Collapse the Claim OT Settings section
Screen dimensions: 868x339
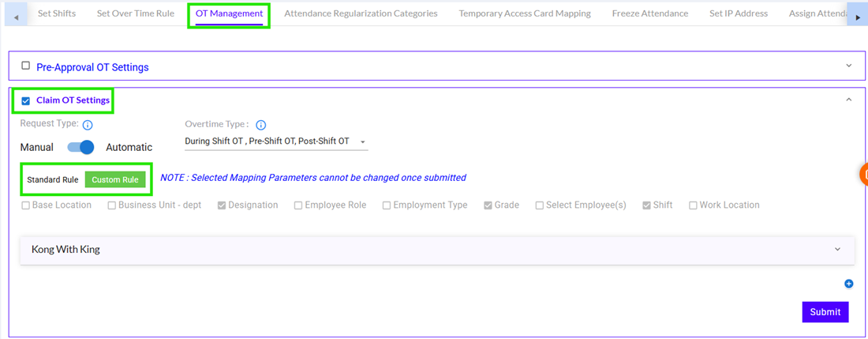[849, 100]
